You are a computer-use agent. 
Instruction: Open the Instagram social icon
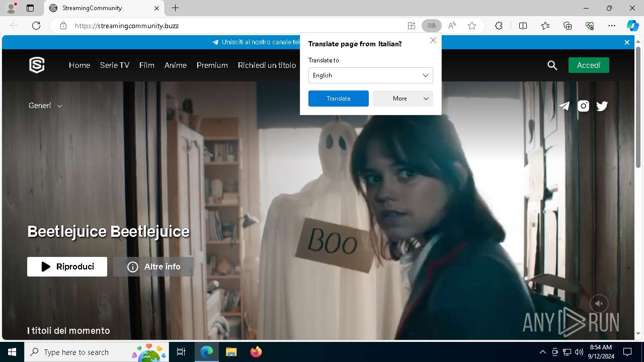pyautogui.click(x=583, y=106)
